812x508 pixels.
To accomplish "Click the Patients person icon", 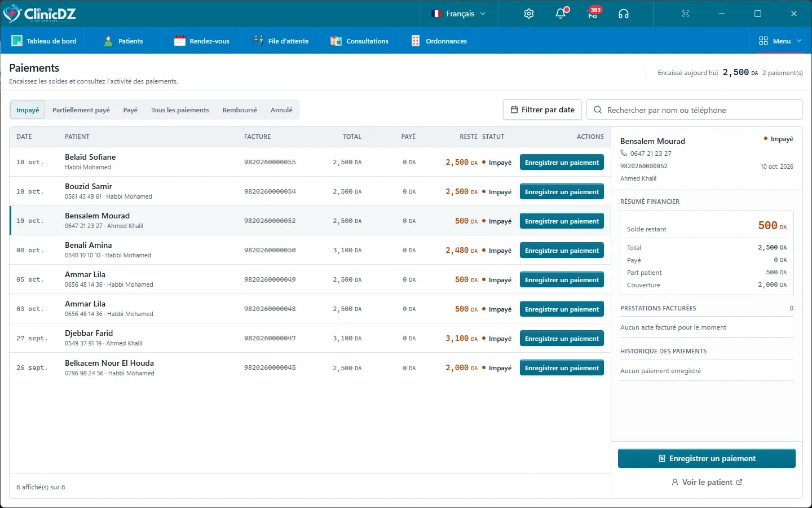I will (108, 41).
